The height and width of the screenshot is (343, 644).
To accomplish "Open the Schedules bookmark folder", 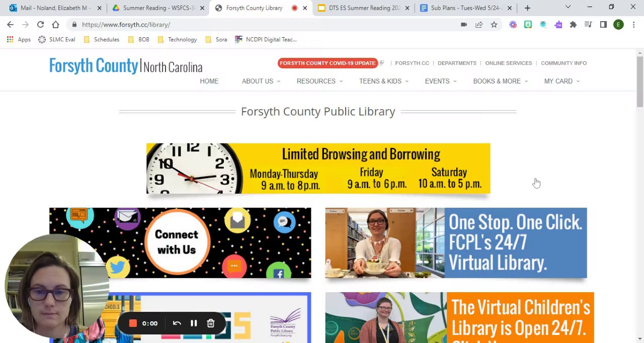I will pos(101,39).
